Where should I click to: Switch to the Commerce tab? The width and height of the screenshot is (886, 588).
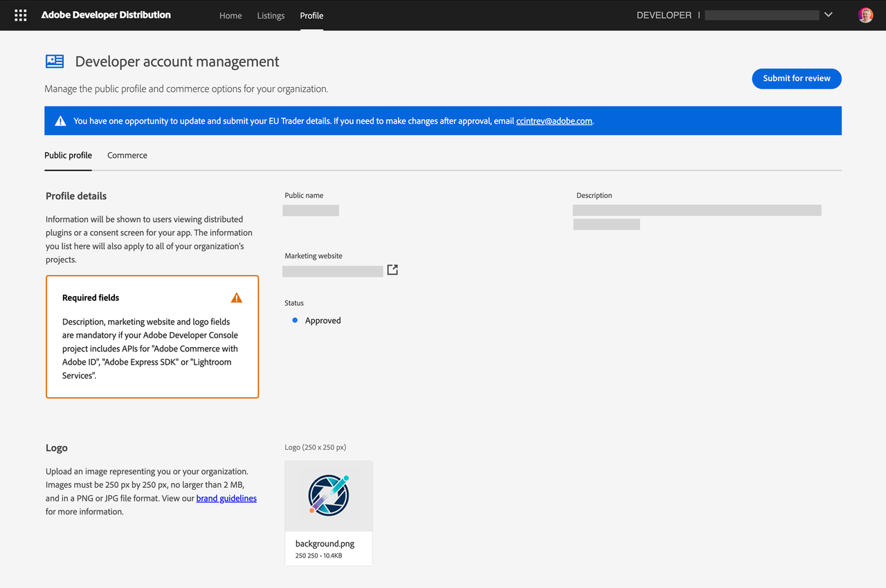pyautogui.click(x=127, y=155)
